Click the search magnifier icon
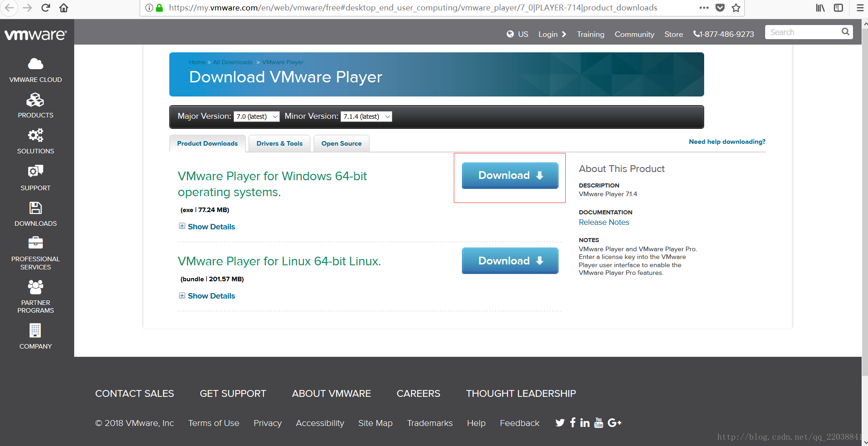The height and width of the screenshot is (446, 868). [845, 32]
